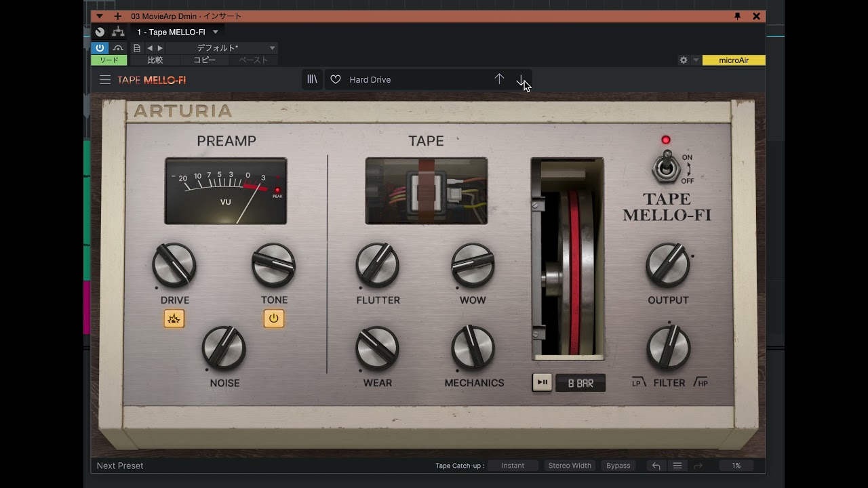Load the previous preset with up arrow
The width and height of the screenshot is (868, 488).
(499, 79)
